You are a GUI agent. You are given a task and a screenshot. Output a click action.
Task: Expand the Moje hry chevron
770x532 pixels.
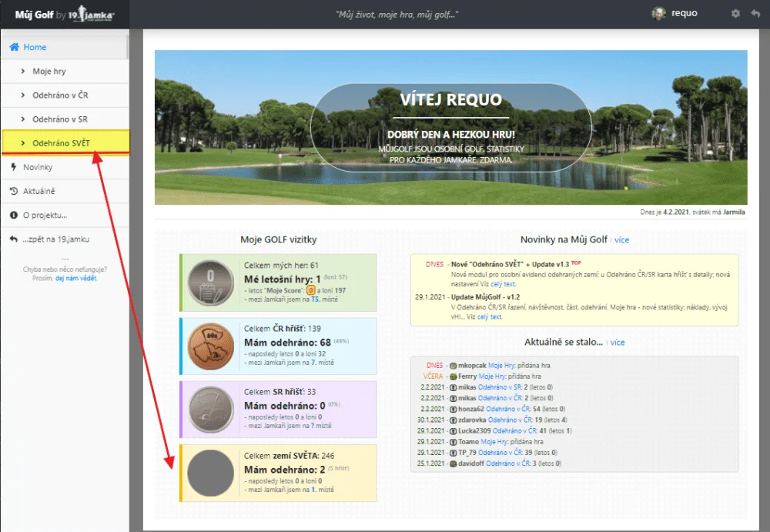[x=22, y=72]
